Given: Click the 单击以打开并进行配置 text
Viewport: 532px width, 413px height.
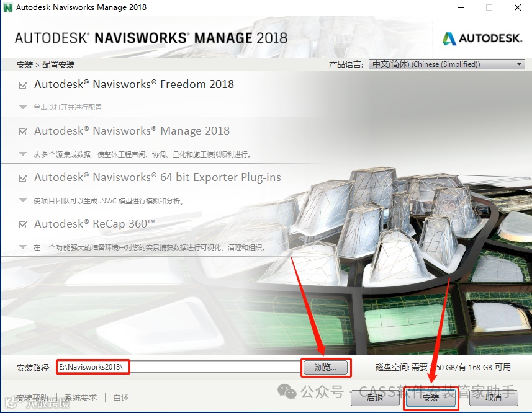Looking at the screenshot, I should tap(68, 107).
